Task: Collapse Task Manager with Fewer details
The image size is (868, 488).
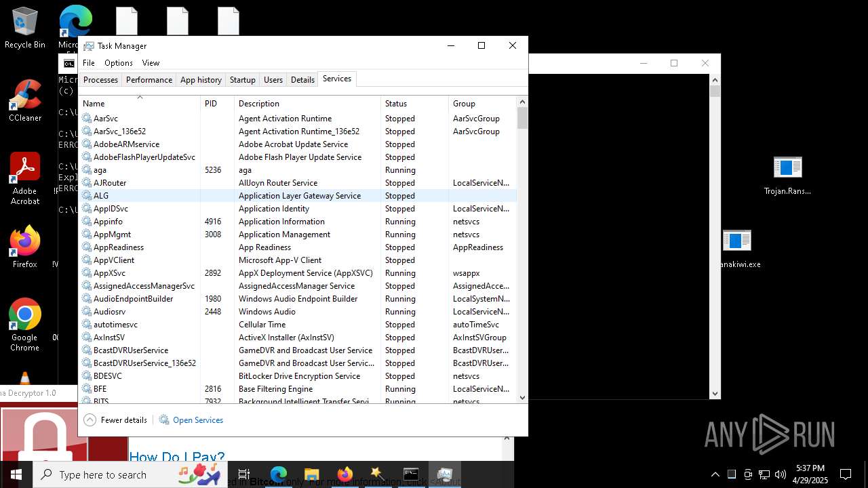Action: (115, 420)
